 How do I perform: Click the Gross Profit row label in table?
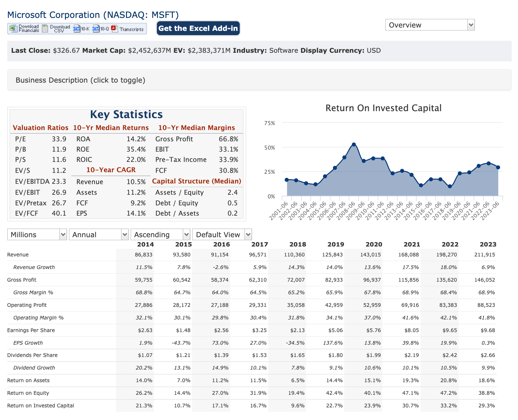coord(22,280)
